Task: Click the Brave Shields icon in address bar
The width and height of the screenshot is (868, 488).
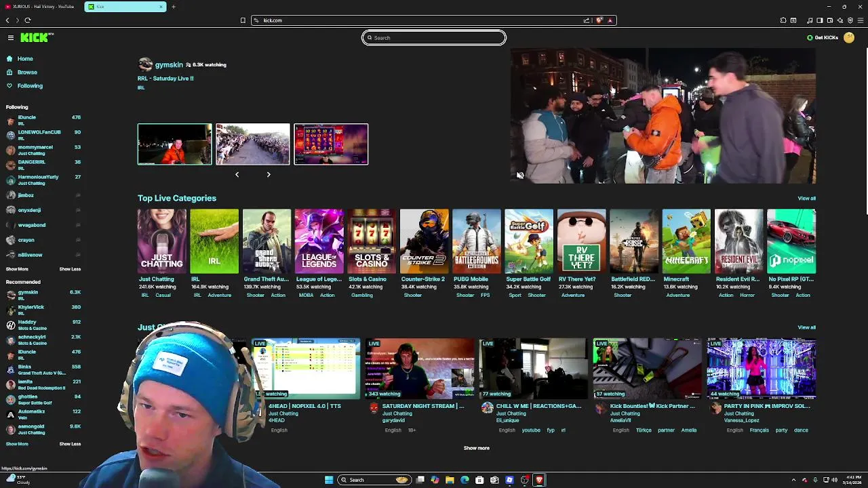Action: 599,20
